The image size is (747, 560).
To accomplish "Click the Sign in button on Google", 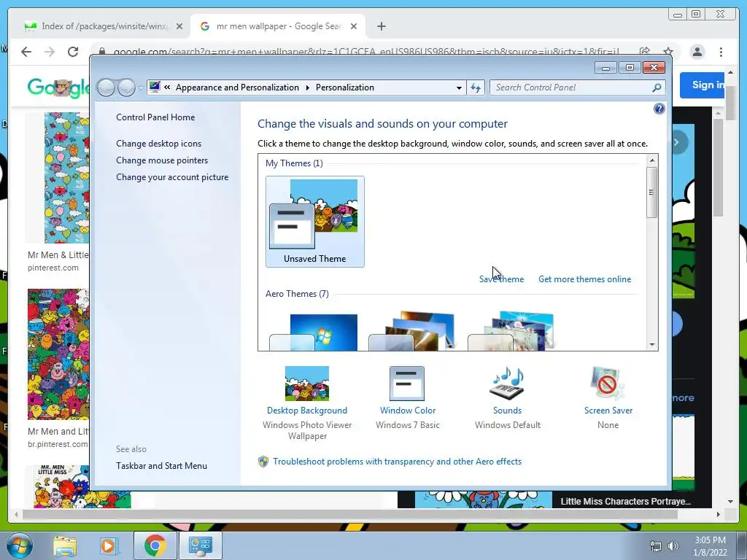I will pyautogui.click(x=703, y=85).
